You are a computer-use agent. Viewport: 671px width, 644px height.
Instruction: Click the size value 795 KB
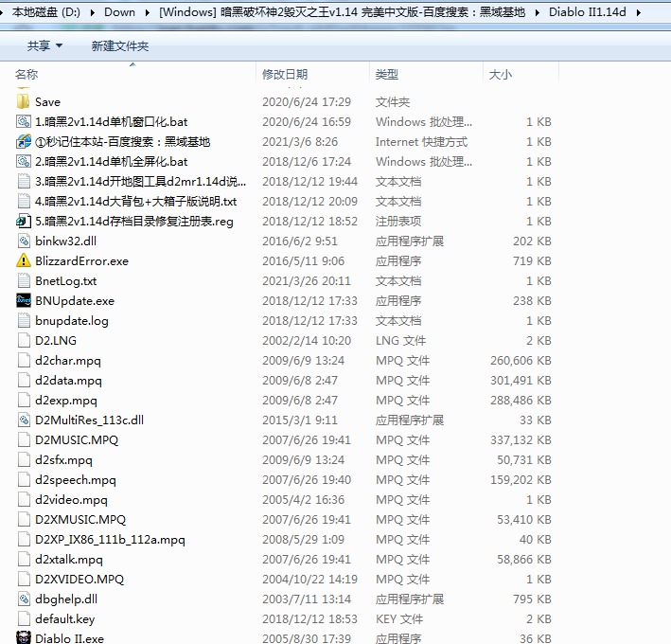pyautogui.click(x=532, y=599)
